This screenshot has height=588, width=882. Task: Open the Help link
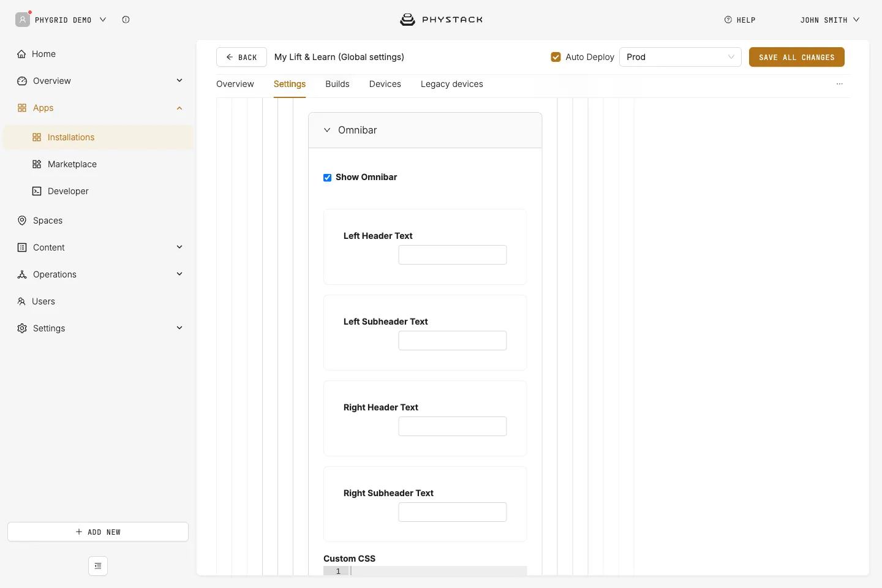(740, 20)
